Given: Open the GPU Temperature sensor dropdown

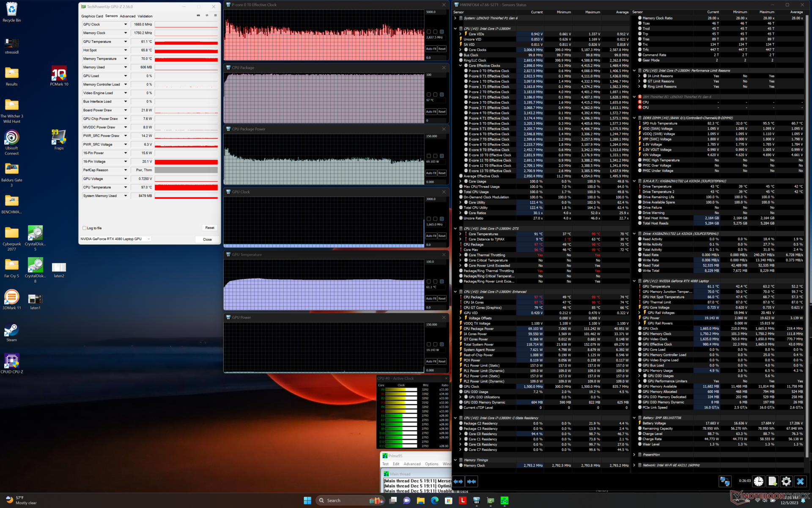Looking at the screenshot, I should click(126, 41).
